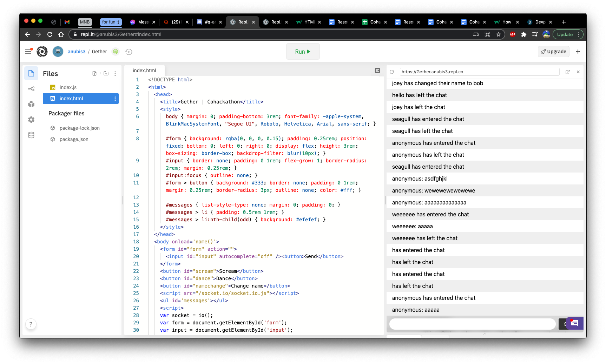The height and width of the screenshot is (364, 606).
Task: Switch to the index.html editor tab
Action: coord(145,70)
